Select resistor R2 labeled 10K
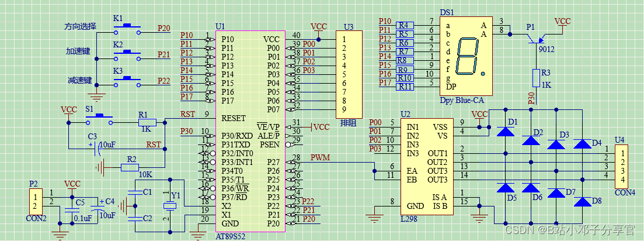The width and height of the screenshot is (644, 241). (x=131, y=167)
